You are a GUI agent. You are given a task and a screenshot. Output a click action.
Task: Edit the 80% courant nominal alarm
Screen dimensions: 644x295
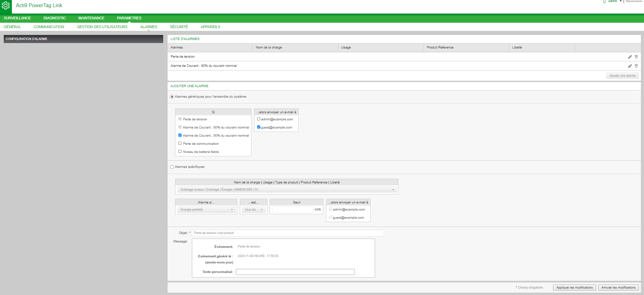[x=630, y=66]
